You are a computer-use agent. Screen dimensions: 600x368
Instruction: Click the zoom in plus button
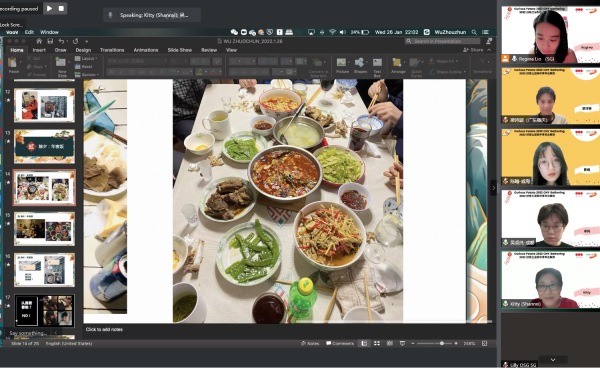click(x=456, y=344)
